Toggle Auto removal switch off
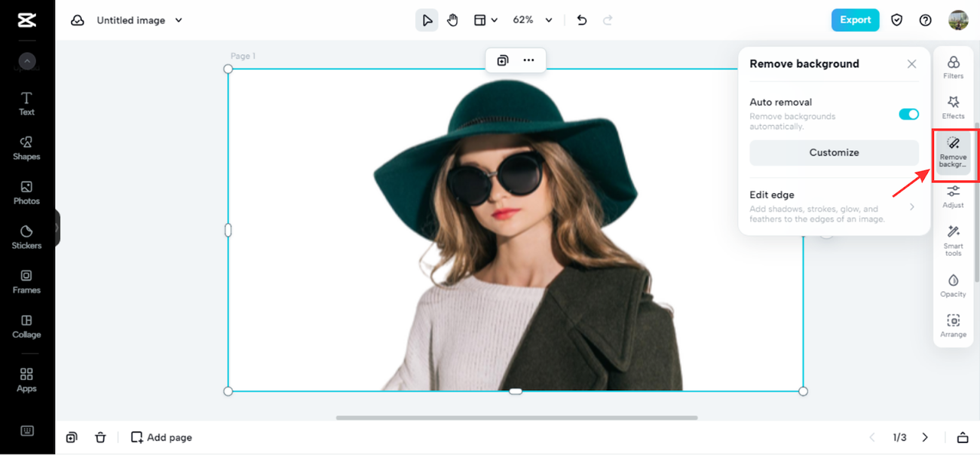The image size is (980, 456). [909, 114]
